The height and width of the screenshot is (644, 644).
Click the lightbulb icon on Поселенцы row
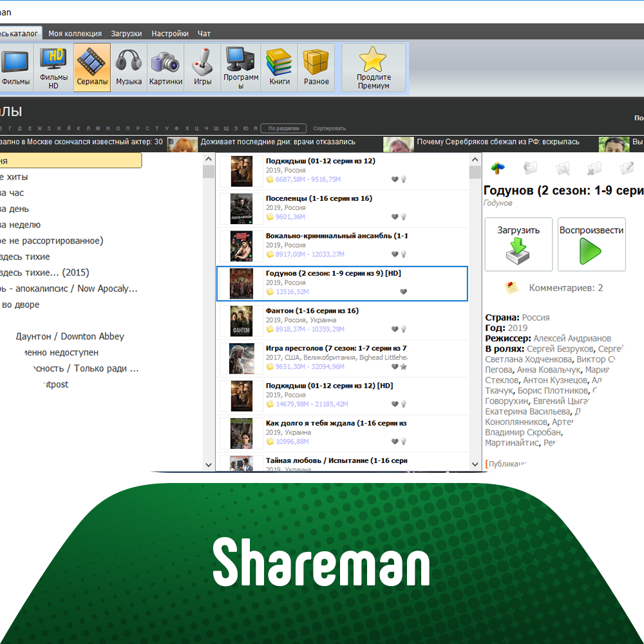tap(404, 217)
